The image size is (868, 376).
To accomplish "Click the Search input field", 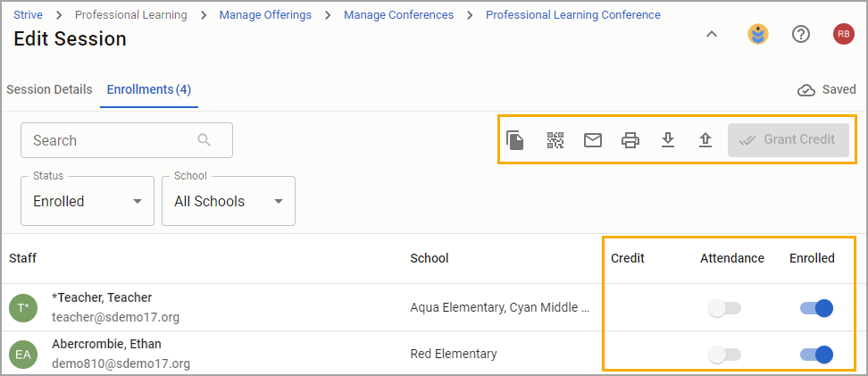I will [x=127, y=140].
